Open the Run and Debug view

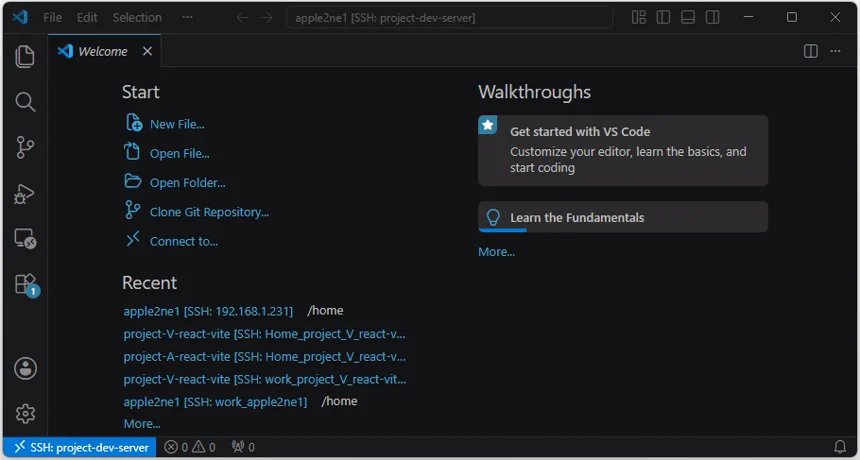click(25, 194)
